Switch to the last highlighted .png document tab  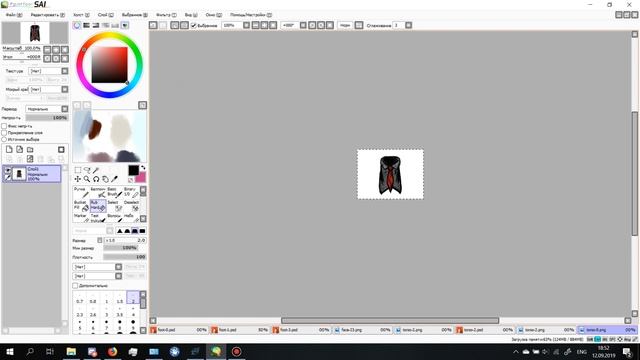[607, 330]
